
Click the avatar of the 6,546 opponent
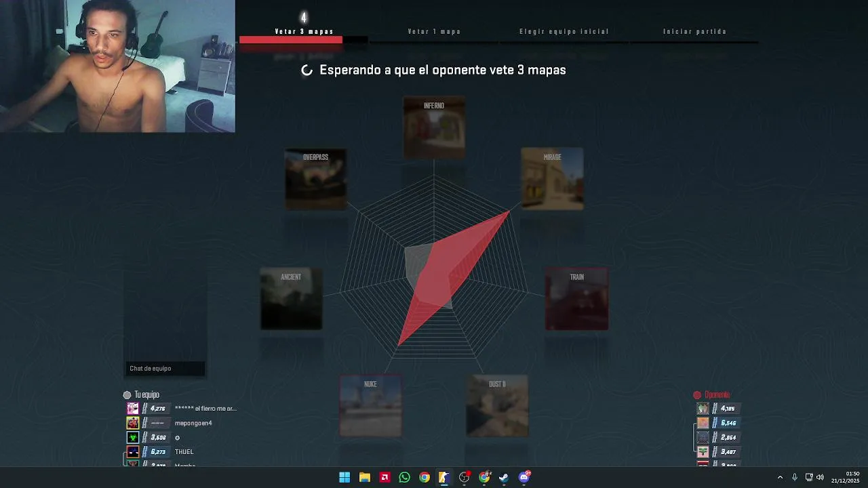coord(703,423)
